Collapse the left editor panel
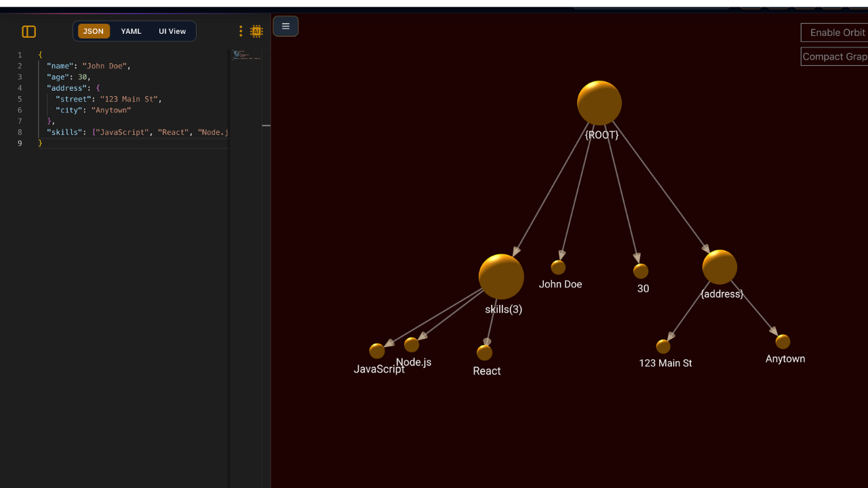Screen dimensions: 868x488 28,31
